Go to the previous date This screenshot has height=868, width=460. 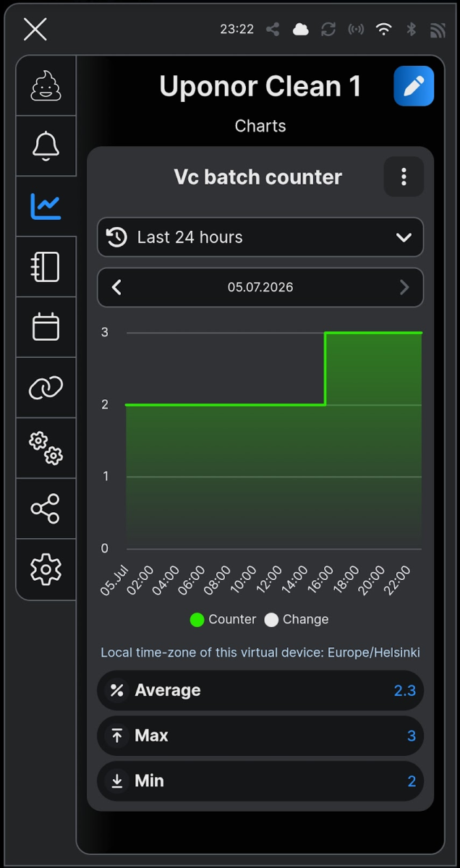[x=116, y=287]
